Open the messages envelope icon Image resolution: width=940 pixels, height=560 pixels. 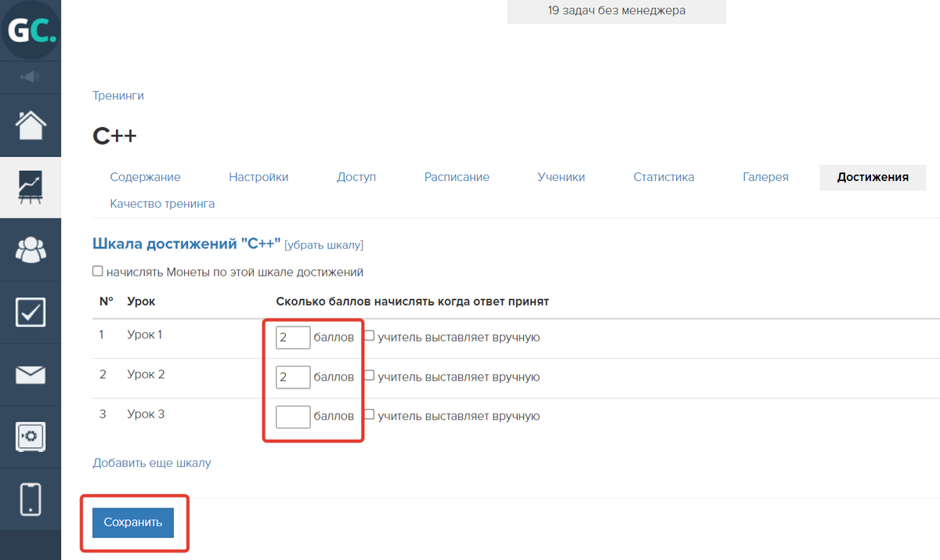tap(31, 375)
